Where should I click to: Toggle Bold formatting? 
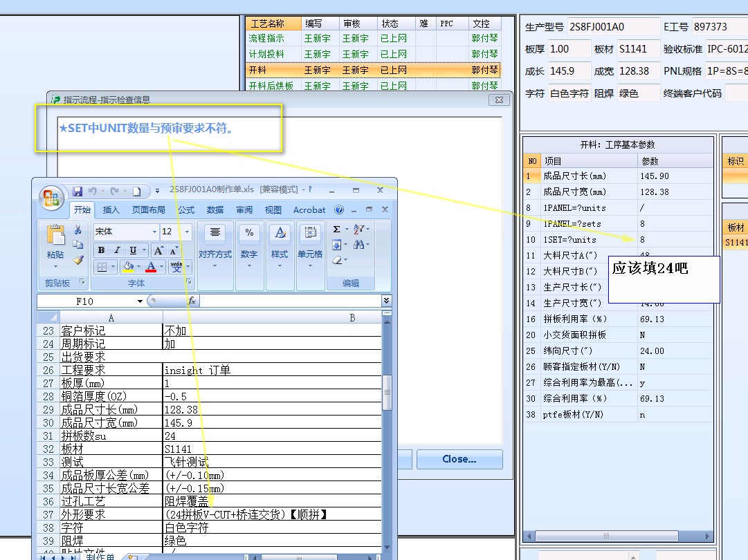coord(101,250)
